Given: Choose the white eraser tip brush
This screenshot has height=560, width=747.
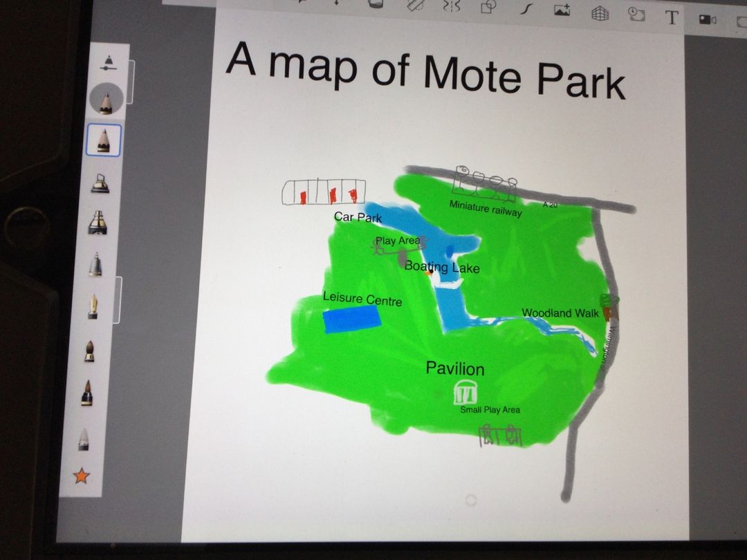Looking at the screenshot, I should point(84,437).
